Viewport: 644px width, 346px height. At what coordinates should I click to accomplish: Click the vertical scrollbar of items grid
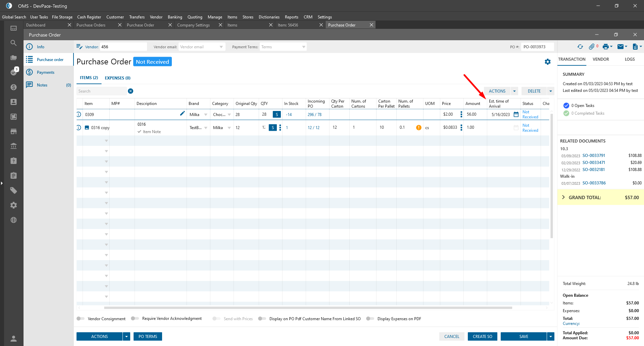pyautogui.click(x=551, y=176)
